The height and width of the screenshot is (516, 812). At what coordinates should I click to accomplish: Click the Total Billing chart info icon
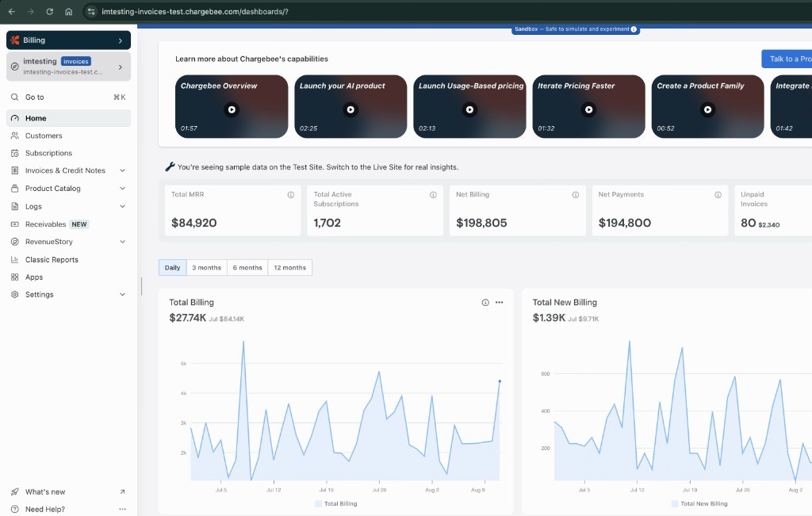[485, 303]
